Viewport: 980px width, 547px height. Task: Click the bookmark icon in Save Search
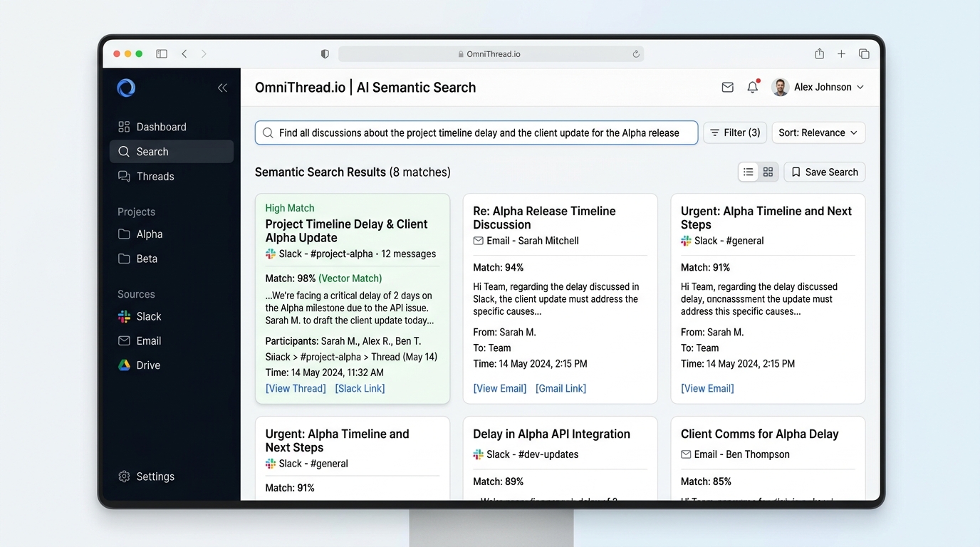[796, 172]
